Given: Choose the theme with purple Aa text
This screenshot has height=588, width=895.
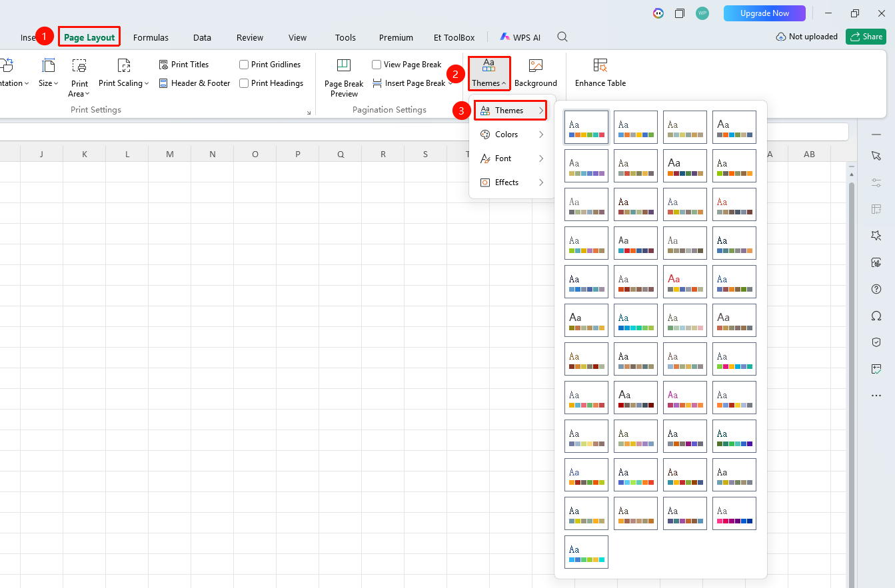Looking at the screenshot, I should coord(685,398).
